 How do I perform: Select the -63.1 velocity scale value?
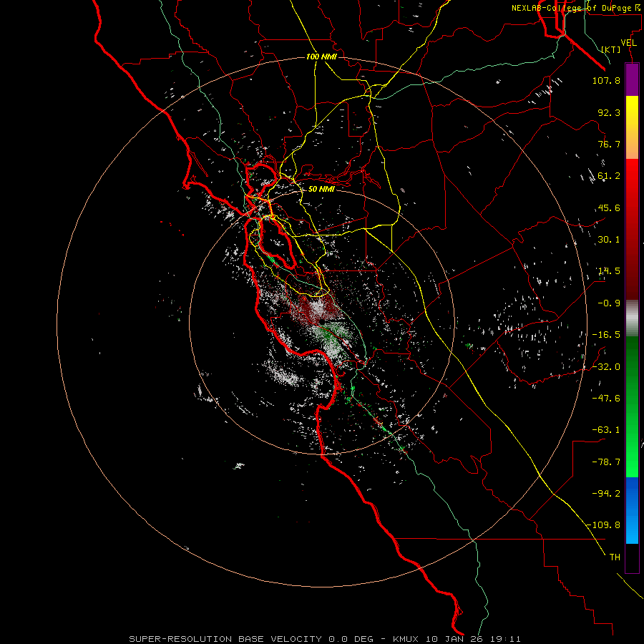pos(606,430)
